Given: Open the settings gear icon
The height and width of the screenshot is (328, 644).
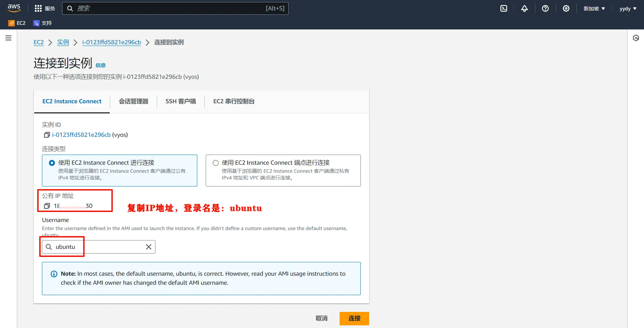Looking at the screenshot, I should click(566, 8).
